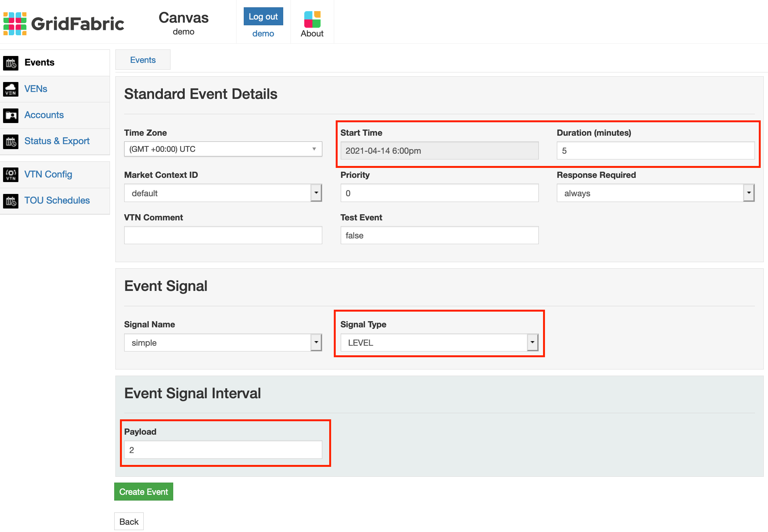Open VENs in the sidebar menu
Image resolution: width=768 pixels, height=532 pixels.
click(36, 89)
